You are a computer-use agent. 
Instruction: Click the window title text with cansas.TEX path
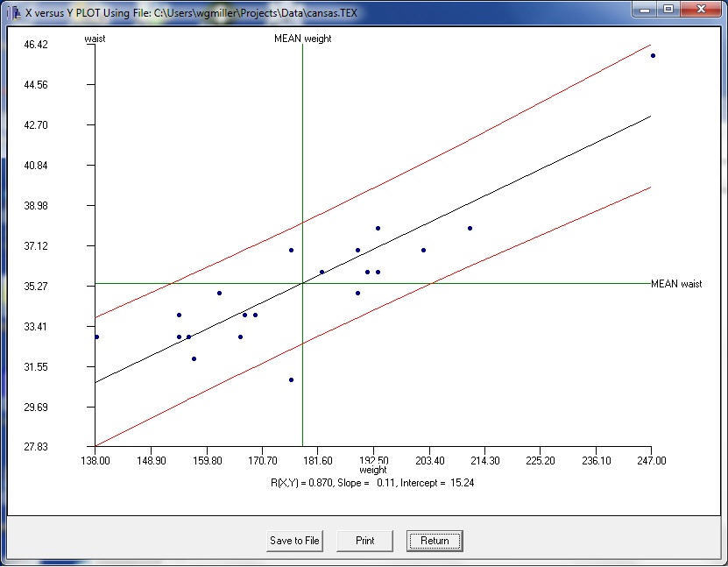click(x=191, y=12)
